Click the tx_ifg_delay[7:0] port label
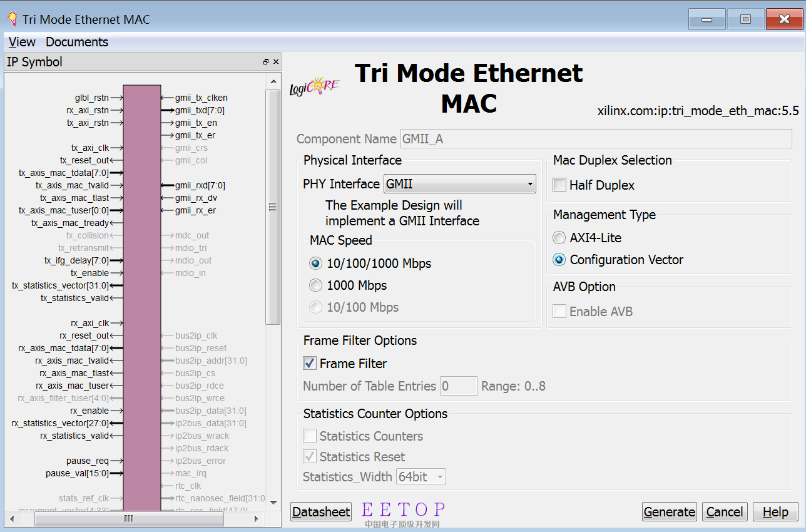The width and height of the screenshot is (806, 532). coord(77,260)
